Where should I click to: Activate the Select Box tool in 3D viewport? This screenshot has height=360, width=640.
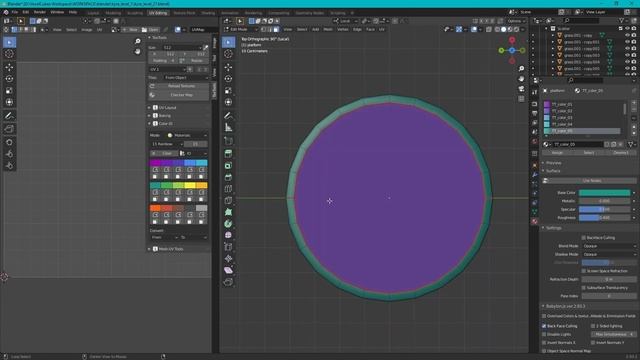pos(229,42)
